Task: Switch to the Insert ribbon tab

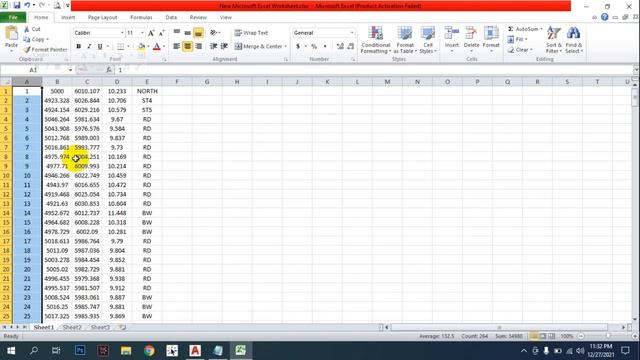Action: point(68,18)
